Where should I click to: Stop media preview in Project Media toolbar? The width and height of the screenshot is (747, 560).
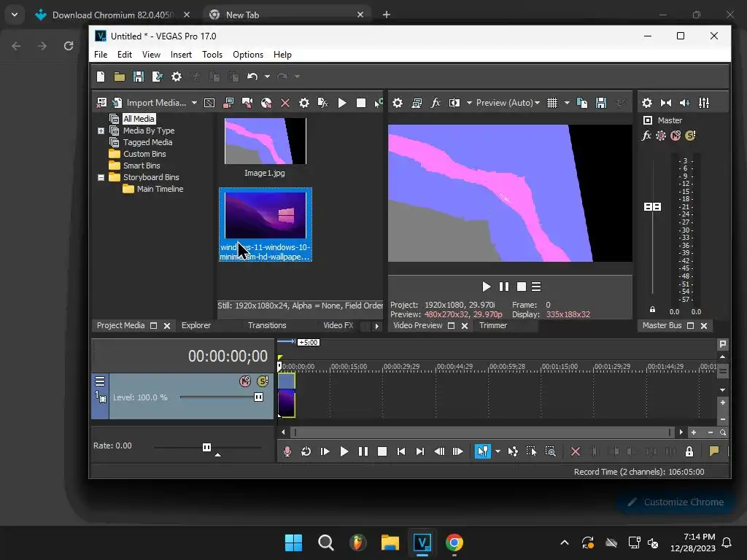click(361, 103)
